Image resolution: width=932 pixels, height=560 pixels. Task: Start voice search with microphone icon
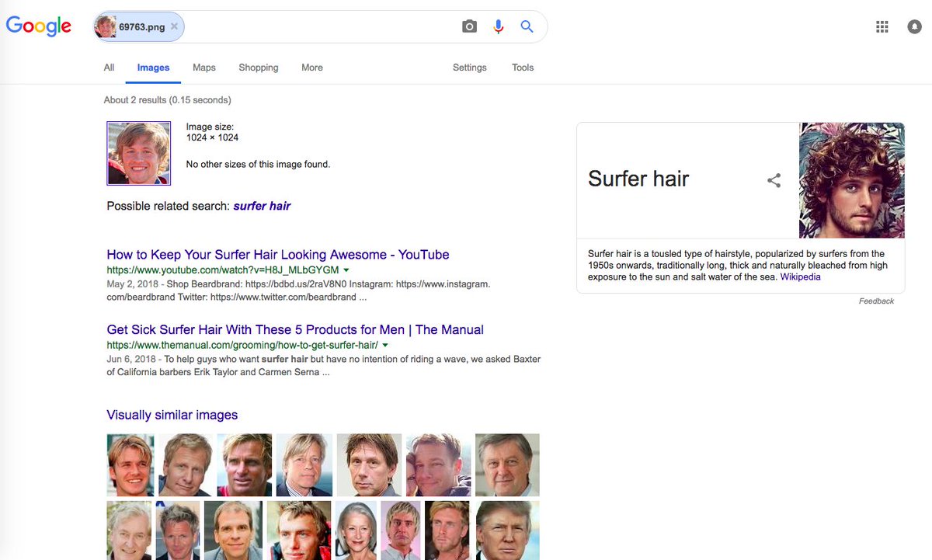[499, 26]
